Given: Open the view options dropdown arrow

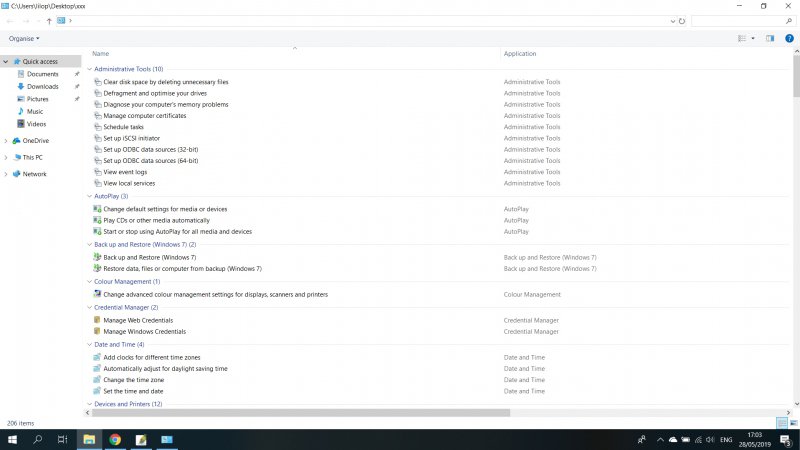Looking at the screenshot, I should point(753,38).
